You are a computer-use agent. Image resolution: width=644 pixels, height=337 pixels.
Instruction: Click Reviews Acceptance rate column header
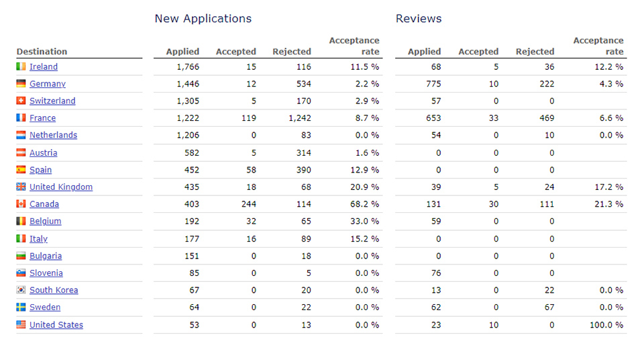point(598,46)
